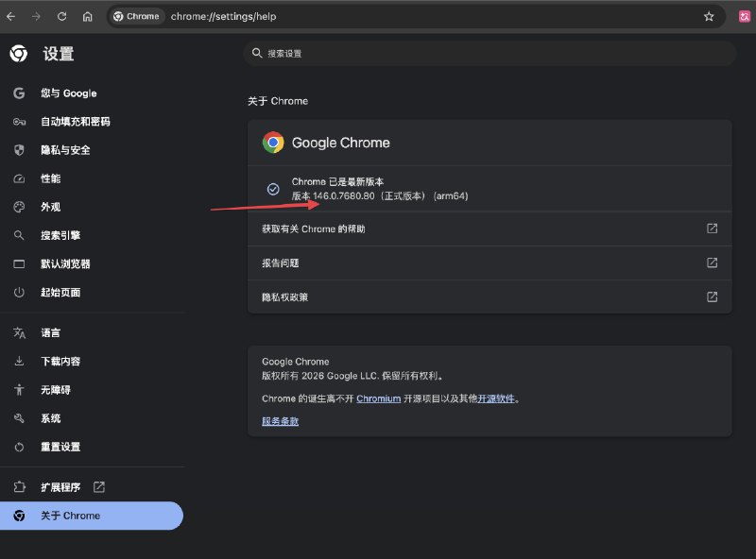This screenshot has width=756, height=559.
Task: Open the 隐私权政策 external link icon
Action: point(711,296)
